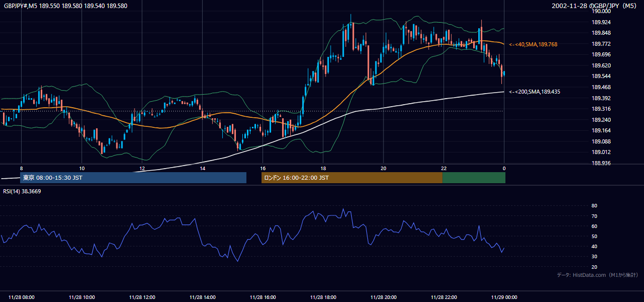This screenshot has width=644, height=302.
Task: Click the Tokyo 08:00-15:30 JST session bar
Action: coord(133,178)
